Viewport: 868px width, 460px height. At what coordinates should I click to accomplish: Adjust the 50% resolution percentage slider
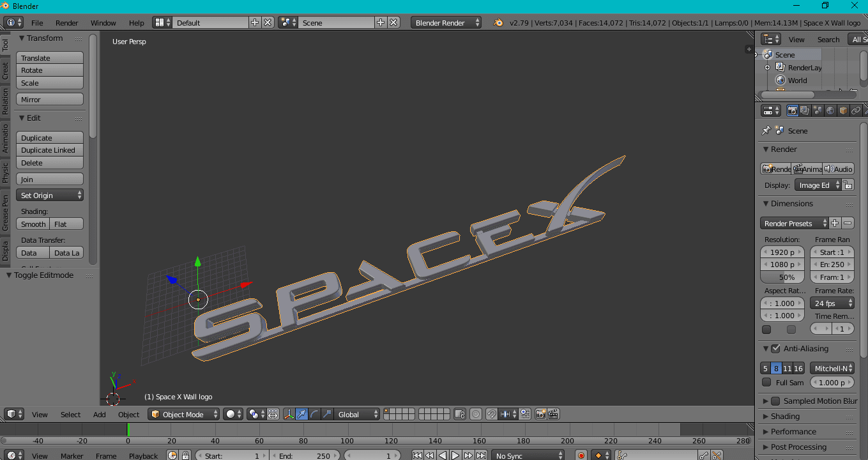tap(782, 277)
